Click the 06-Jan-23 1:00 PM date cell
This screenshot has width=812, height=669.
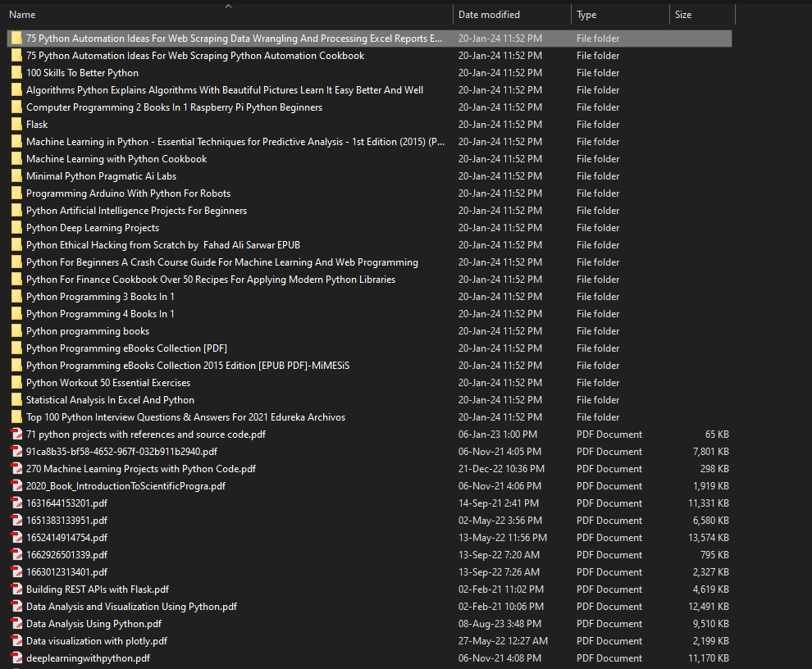tap(498, 434)
